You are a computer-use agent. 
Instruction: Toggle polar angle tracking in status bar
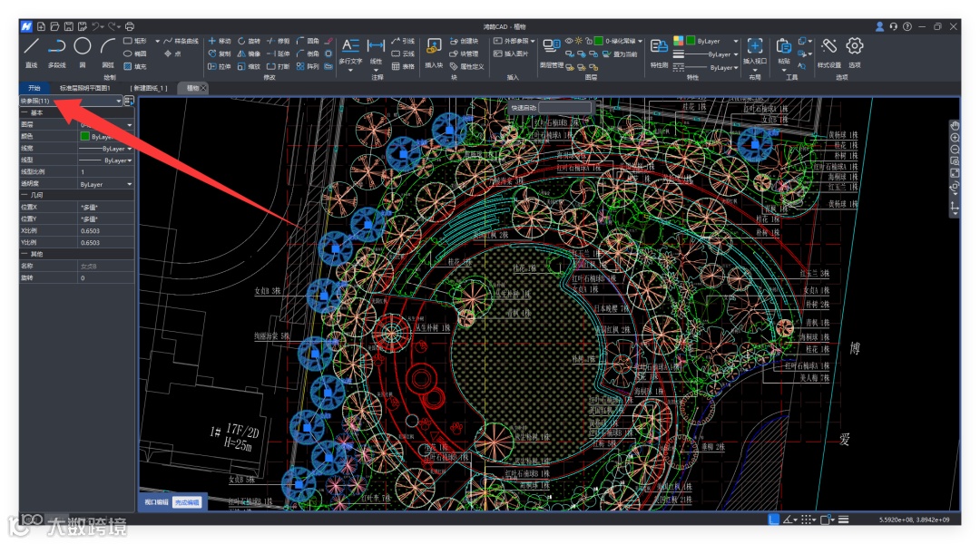(x=790, y=520)
